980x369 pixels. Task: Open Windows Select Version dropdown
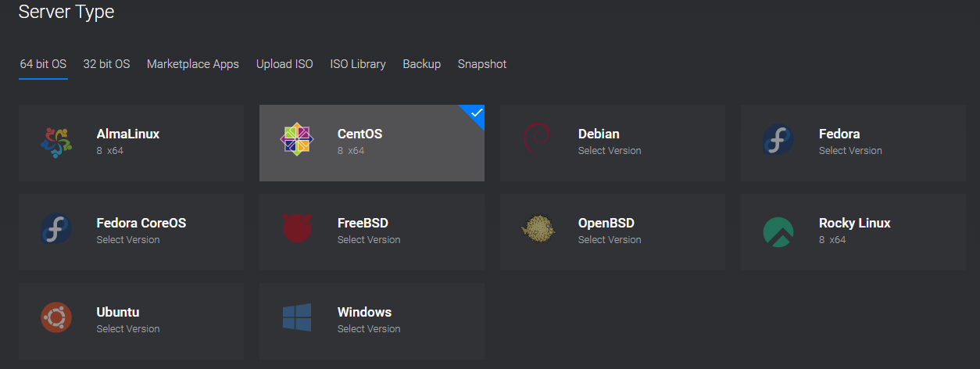[369, 329]
